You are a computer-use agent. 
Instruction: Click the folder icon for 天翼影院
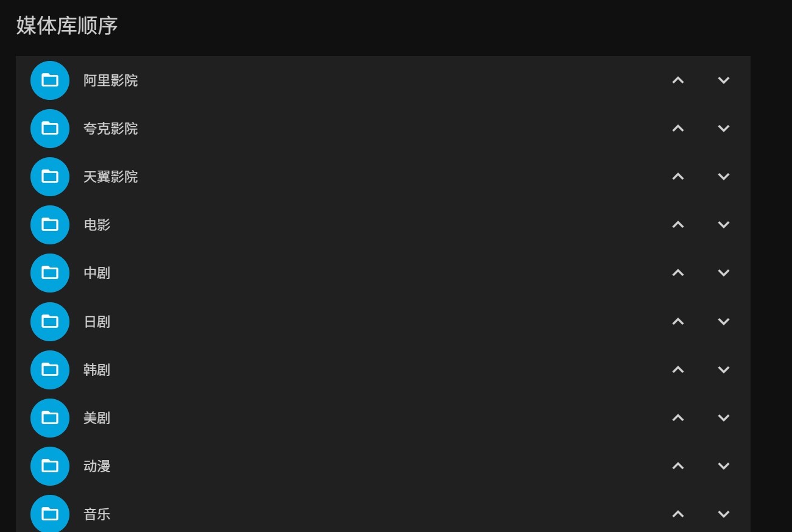(50, 177)
